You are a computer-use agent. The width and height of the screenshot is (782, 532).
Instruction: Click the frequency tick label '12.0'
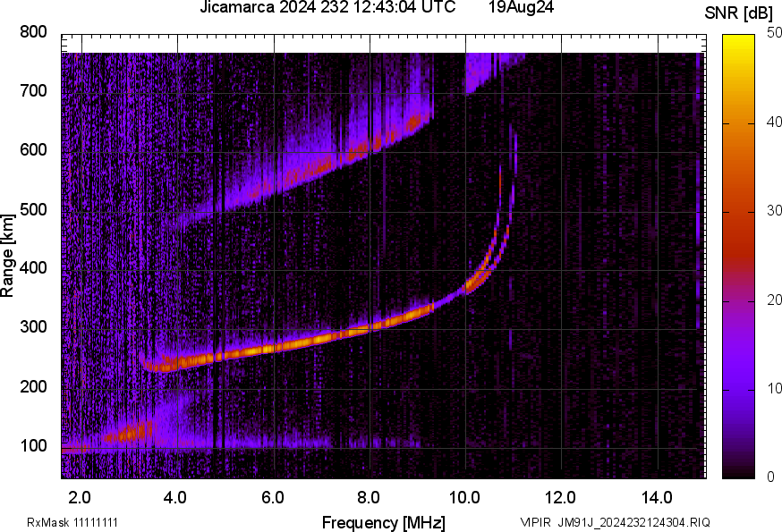(561, 497)
